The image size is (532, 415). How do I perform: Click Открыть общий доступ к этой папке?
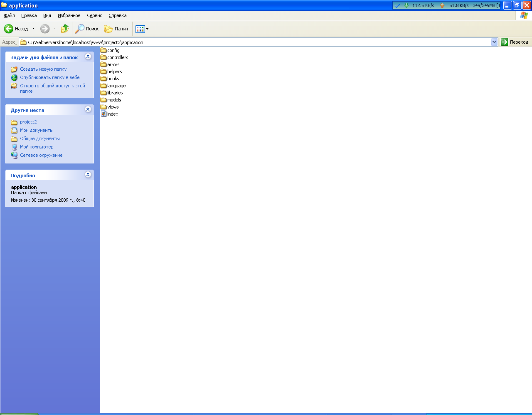[52, 88]
